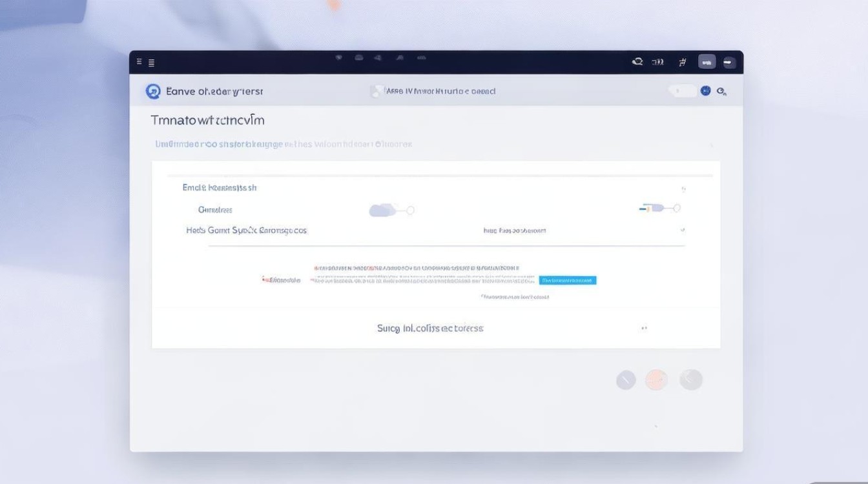Click the orange circular button at bottom right
This screenshot has width=868, height=484.
pos(657,379)
